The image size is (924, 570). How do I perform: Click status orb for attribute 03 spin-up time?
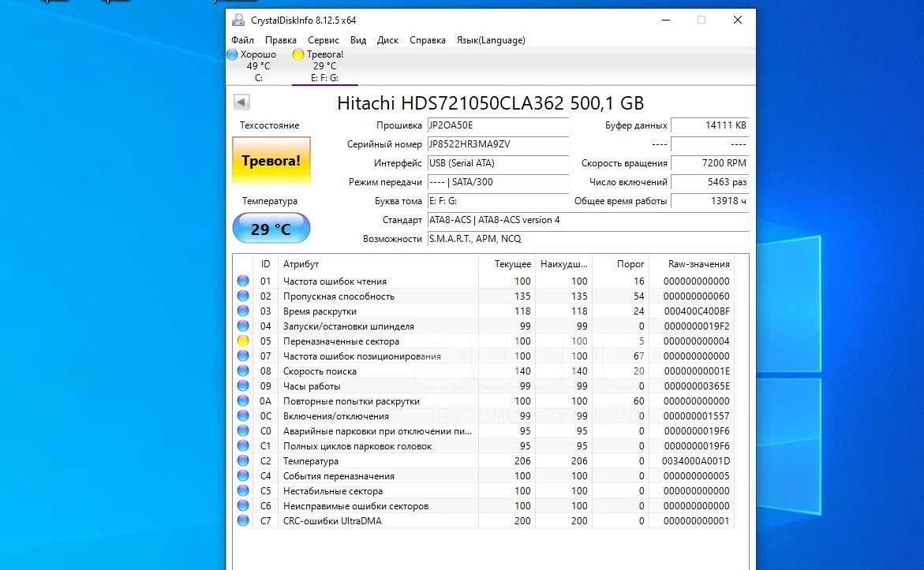click(x=243, y=311)
